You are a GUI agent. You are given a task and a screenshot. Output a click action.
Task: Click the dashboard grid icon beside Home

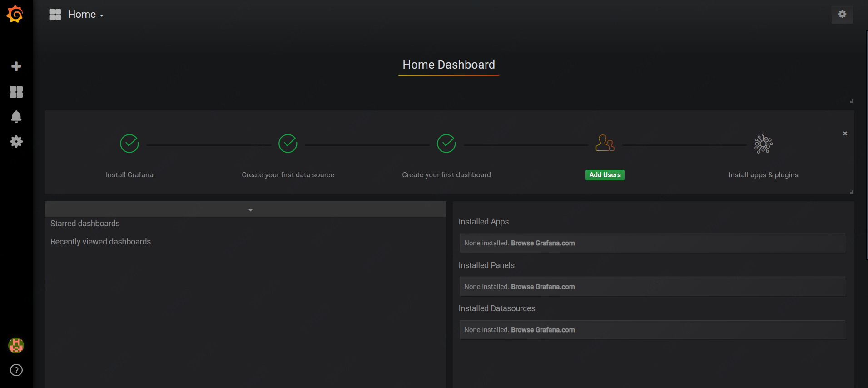(x=55, y=15)
